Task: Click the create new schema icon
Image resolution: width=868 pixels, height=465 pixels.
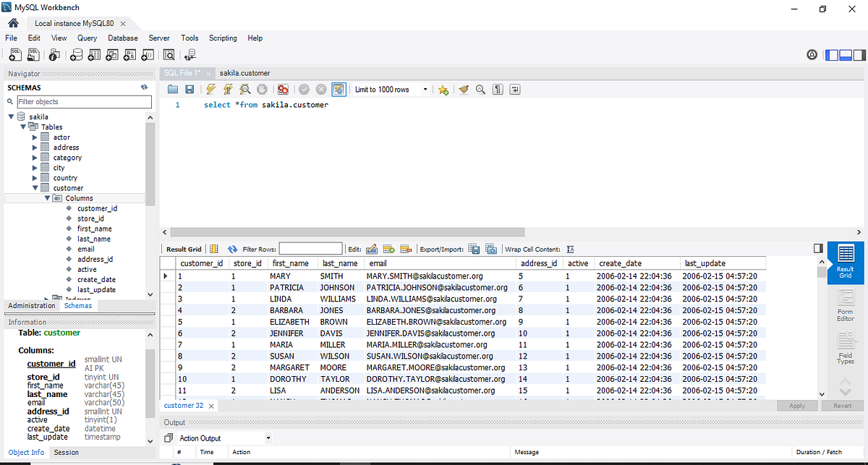Action: (x=77, y=54)
